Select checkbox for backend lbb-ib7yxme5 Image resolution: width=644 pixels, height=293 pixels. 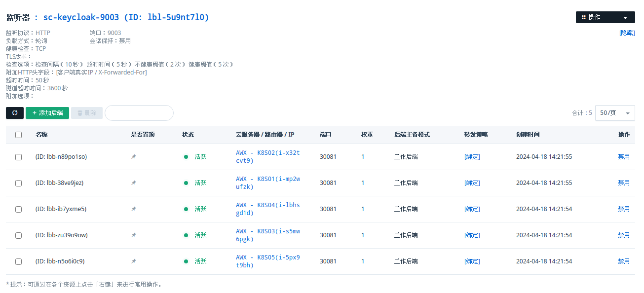click(x=18, y=209)
